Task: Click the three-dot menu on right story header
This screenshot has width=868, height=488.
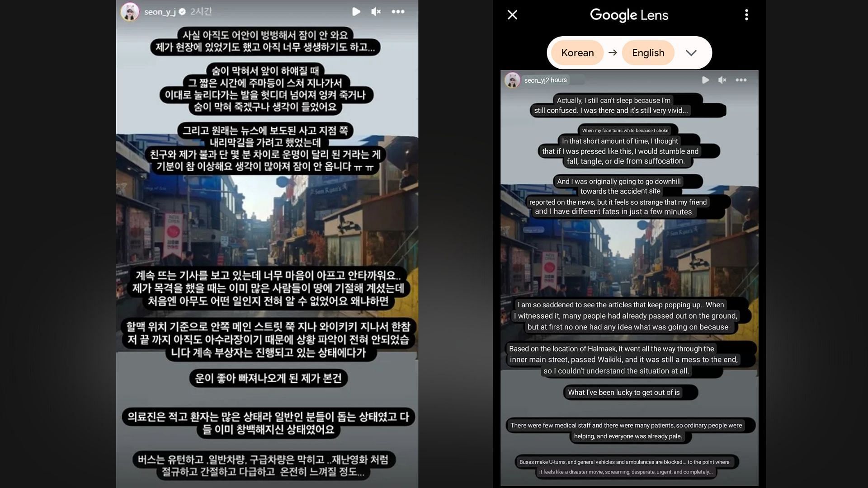Action: pyautogui.click(x=742, y=80)
